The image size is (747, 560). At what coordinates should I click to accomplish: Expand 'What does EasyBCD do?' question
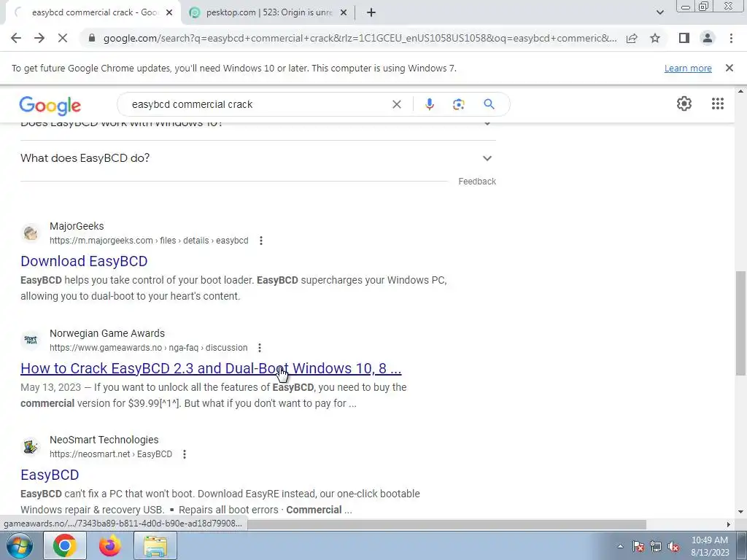[x=258, y=158]
